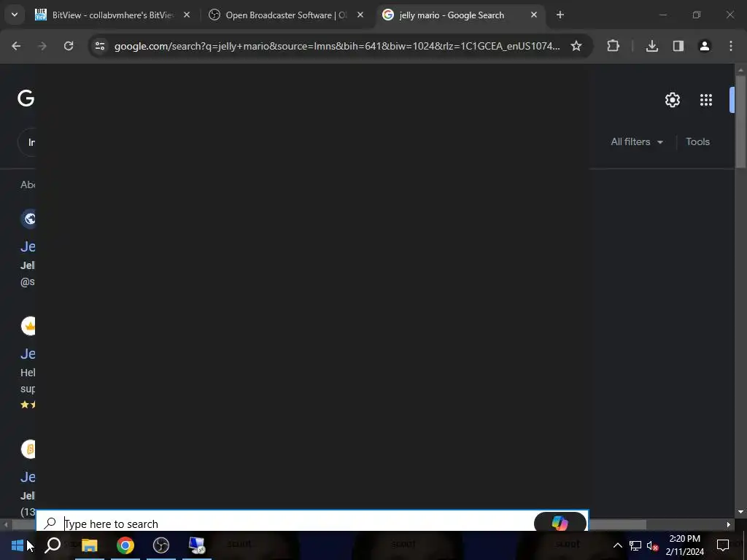Image resolution: width=747 pixels, height=560 pixels.
Task: Go back to the previous page
Action: [x=16, y=46]
